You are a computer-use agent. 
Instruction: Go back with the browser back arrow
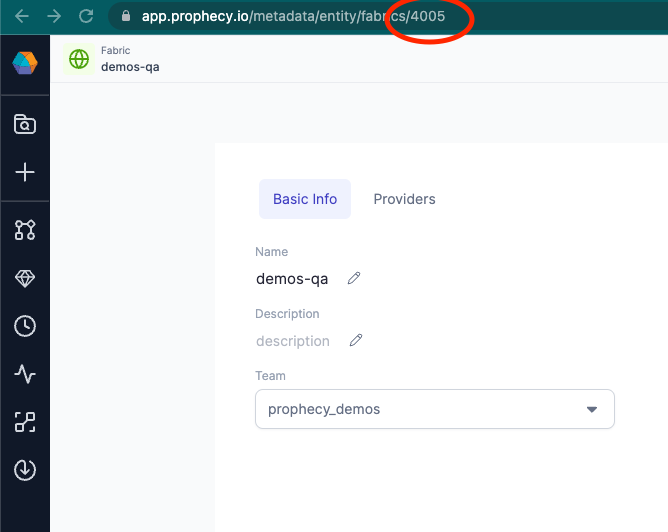tap(22, 16)
